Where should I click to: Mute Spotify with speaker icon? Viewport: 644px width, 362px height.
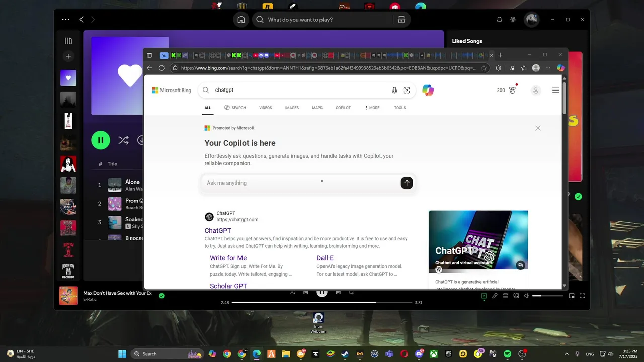(x=526, y=296)
